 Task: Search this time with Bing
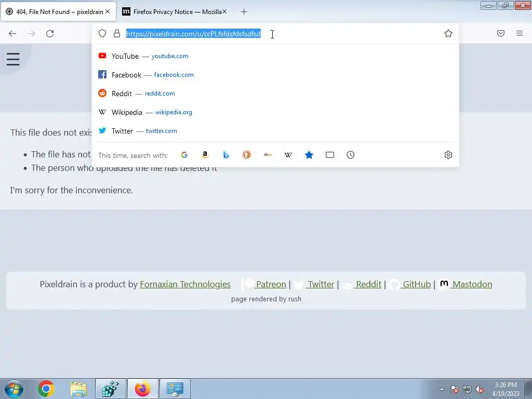226,155
